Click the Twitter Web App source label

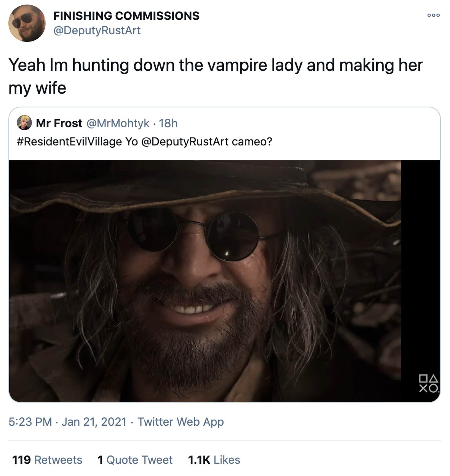click(180, 421)
